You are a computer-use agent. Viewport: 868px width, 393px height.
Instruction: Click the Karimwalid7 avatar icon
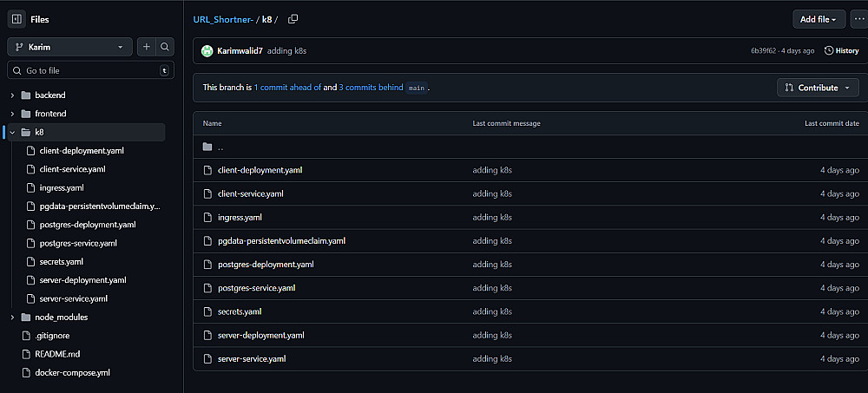(x=207, y=50)
